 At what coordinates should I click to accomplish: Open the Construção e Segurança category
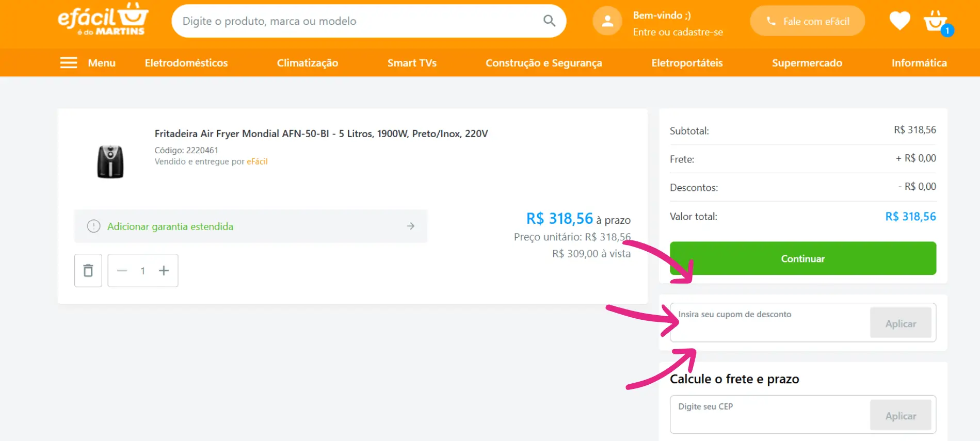click(x=544, y=63)
